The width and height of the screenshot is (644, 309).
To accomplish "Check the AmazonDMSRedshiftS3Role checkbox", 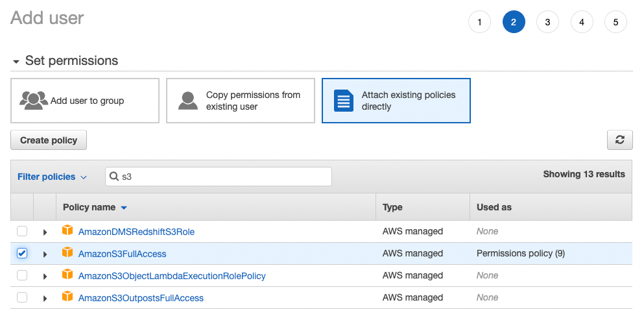I will click(22, 231).
